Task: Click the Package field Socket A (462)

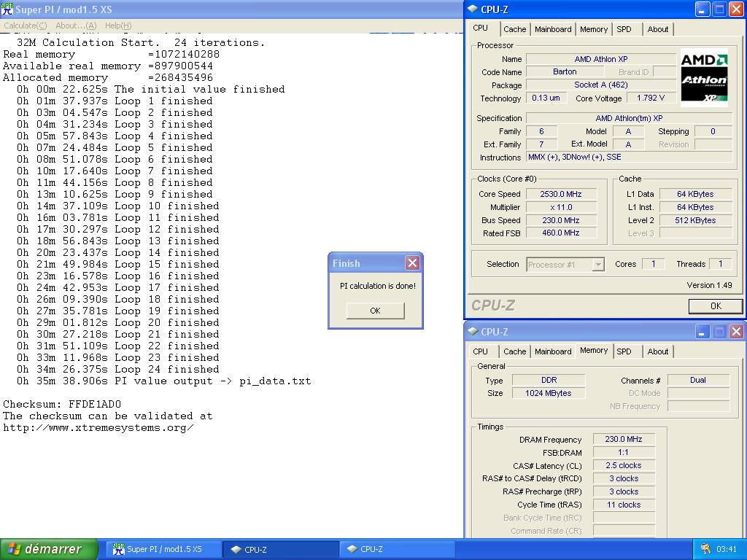Action: click(x=601, y=85)
